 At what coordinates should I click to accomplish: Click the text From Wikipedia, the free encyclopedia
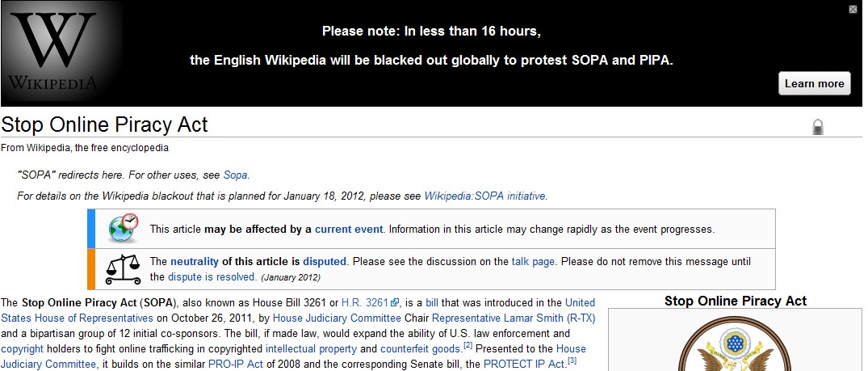point(85,148)
